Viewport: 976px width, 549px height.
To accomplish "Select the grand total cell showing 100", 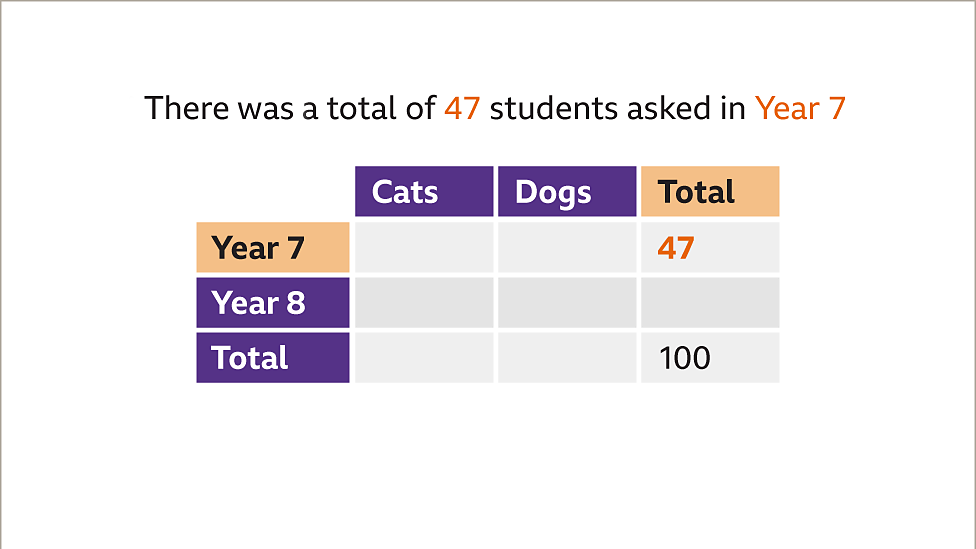I will (x=709, y=358).
